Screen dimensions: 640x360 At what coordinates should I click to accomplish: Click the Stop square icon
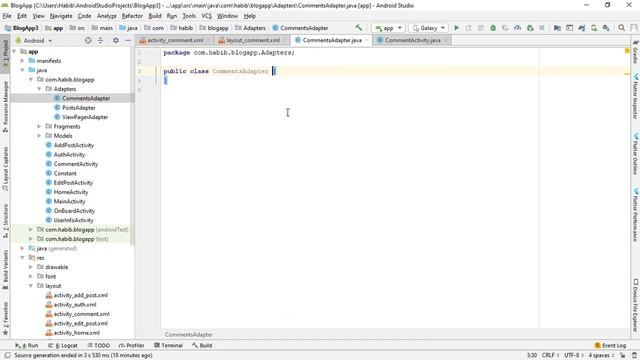(x=542, y=28)
